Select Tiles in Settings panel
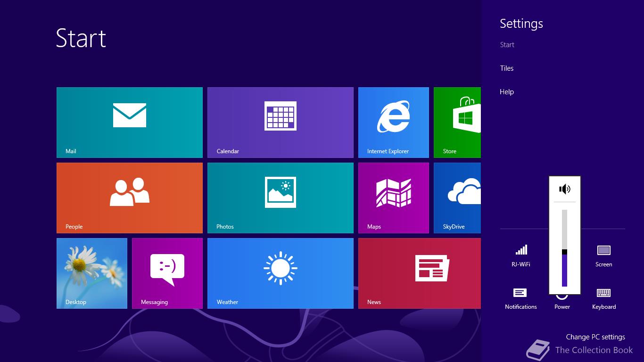 point(507,68)
